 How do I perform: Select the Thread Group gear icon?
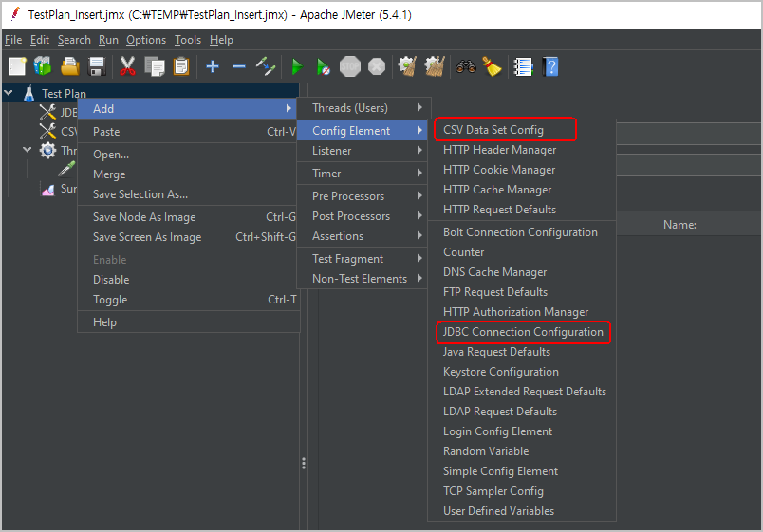tap(47, 150)
